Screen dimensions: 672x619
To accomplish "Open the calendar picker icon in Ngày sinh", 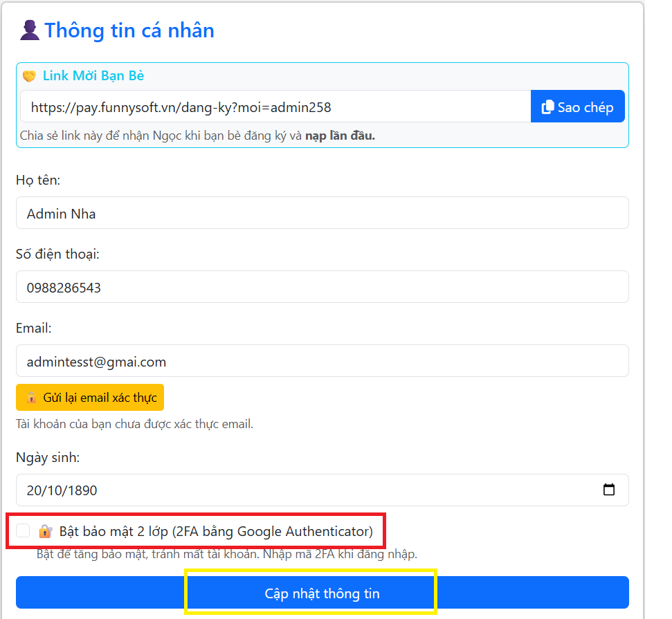I will [x=609, y=490].
